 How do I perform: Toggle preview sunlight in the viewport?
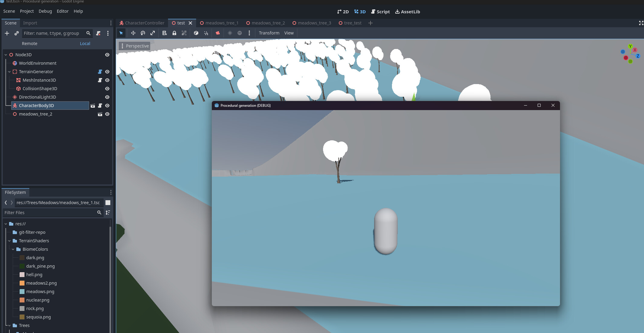point(230,33)
